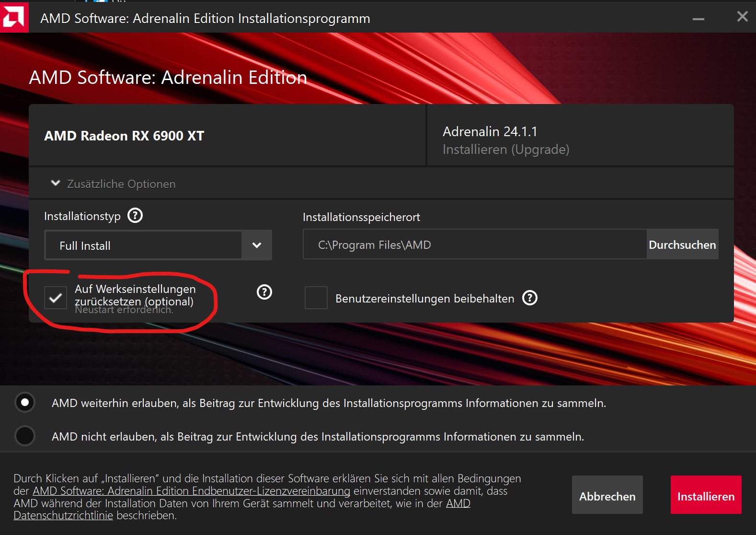Open help icon next to Installationstyp
The image size is (756, 535).
(x=135, y=215)
